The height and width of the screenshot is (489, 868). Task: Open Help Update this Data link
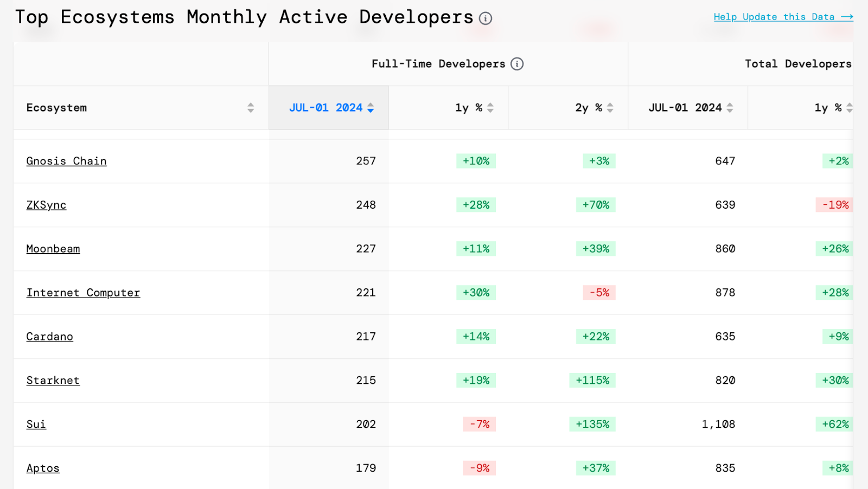(x=783, y=17)
